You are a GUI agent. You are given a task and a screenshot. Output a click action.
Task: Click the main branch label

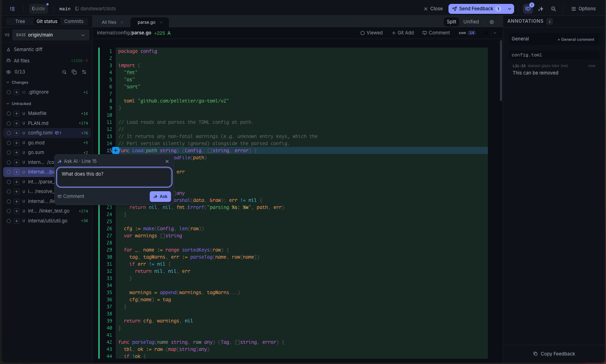[65, 9]
